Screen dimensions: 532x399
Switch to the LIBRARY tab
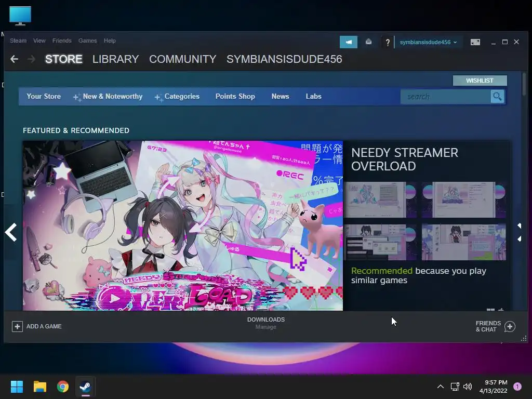point(115,59)
